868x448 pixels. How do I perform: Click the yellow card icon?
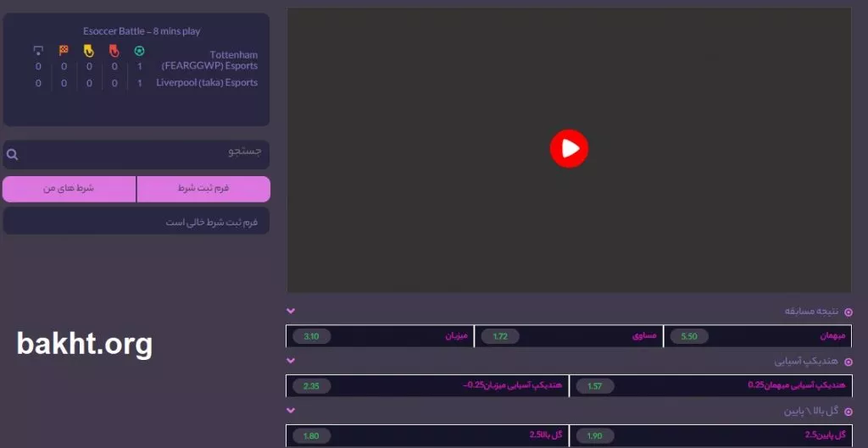coord(89,51)
